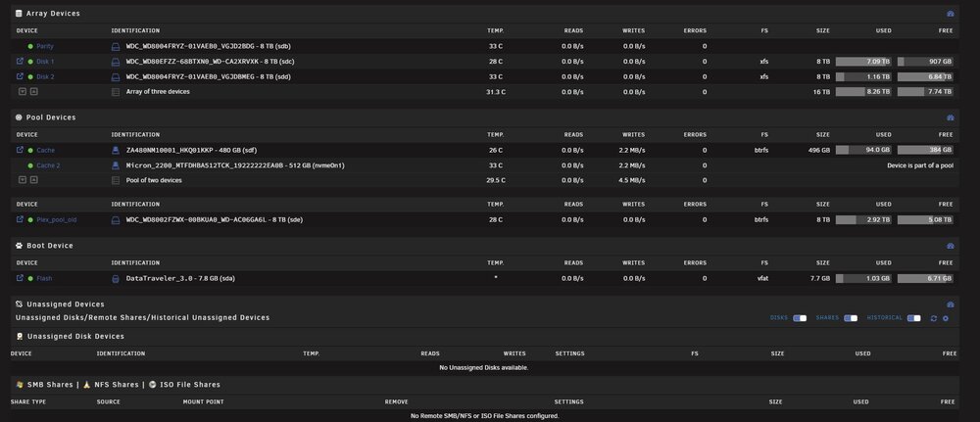Viewport: 980px width, 422px height.
Task: Click the green status dot for Flash
Action: click(x=30, y=278)
